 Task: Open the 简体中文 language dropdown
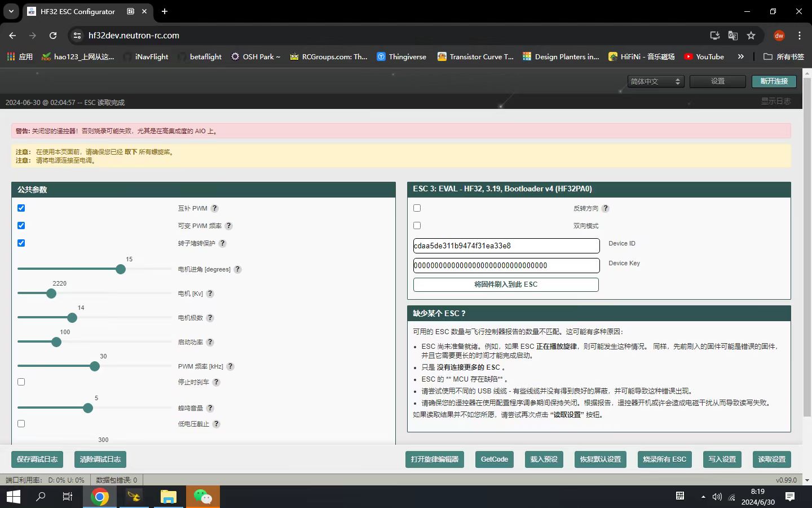656,81
